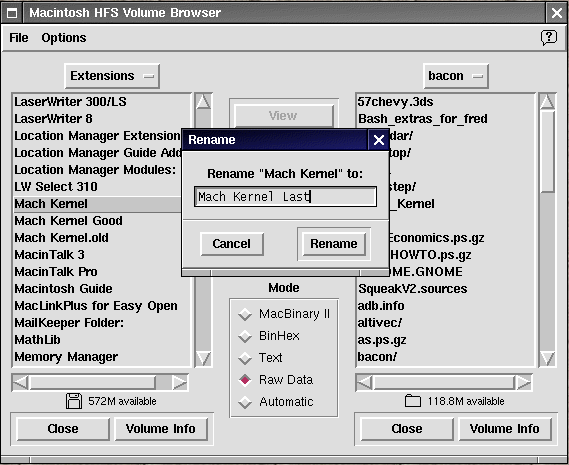Select LaserWriter 8 in left list
Image resolution: width=569 pixels, height=465 pixels.
click(102, 119)
